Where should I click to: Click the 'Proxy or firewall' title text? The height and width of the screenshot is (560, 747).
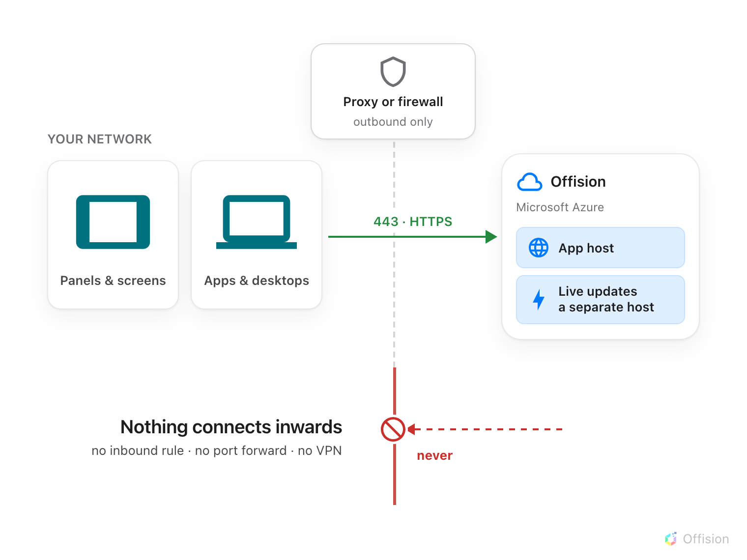click(393, 102)
